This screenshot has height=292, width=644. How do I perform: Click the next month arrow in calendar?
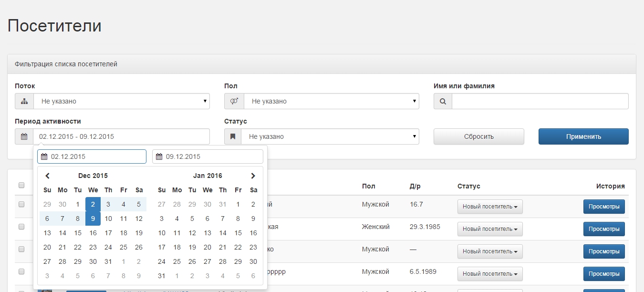coord(253,176)
